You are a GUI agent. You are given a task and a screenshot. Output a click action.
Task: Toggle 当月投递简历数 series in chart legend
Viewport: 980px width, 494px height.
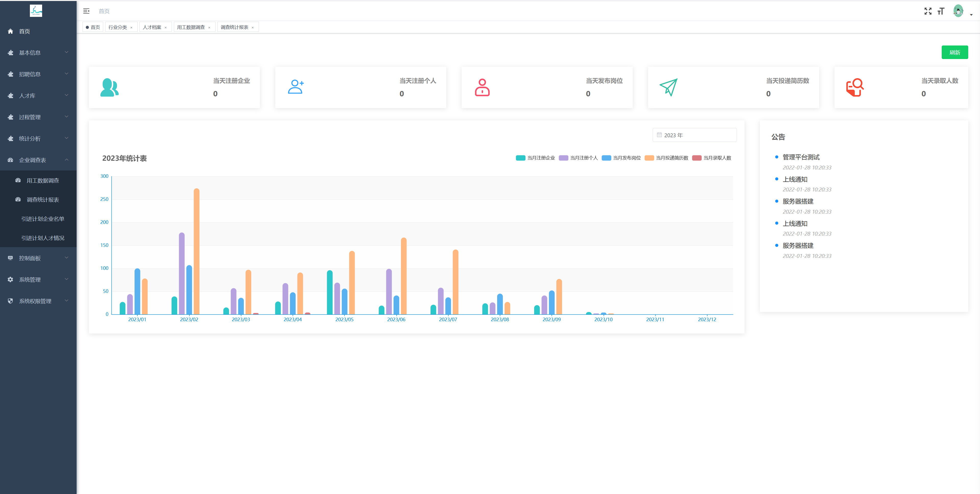click(666, 158)
